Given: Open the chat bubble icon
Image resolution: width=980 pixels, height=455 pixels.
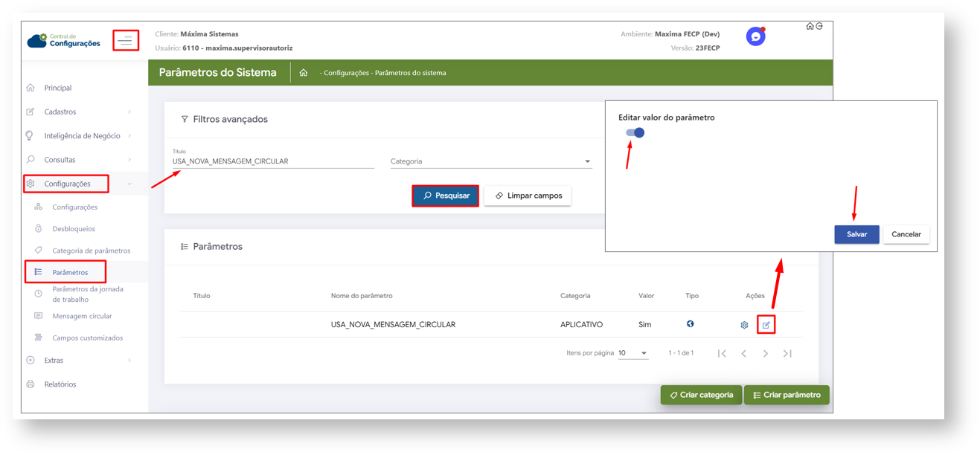Looking at the screenshot, I should click(755, 36).
